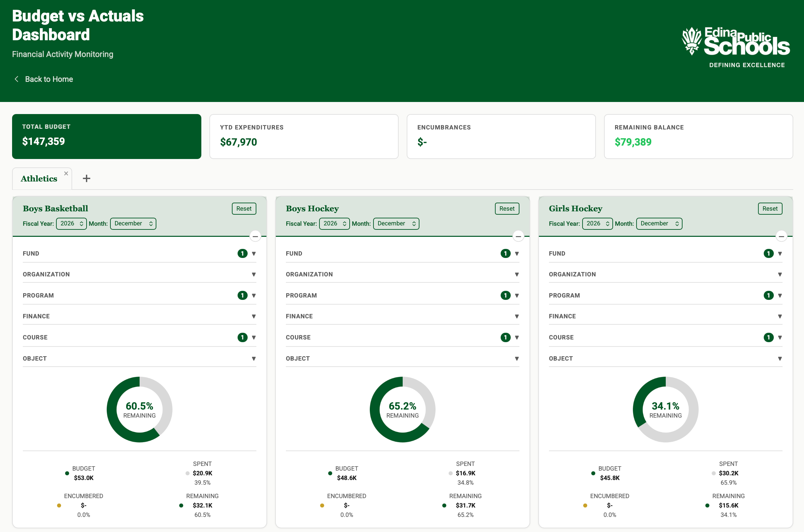The image size is (804, 532).
Task: Open the Fiscal Year dropdown for Boys Basketball
Action: 71,223
